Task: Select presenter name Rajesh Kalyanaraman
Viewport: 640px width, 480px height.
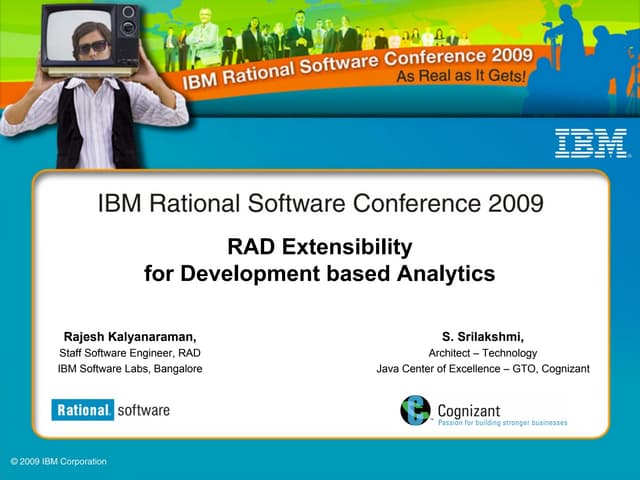Action: [x=130, y=337]
